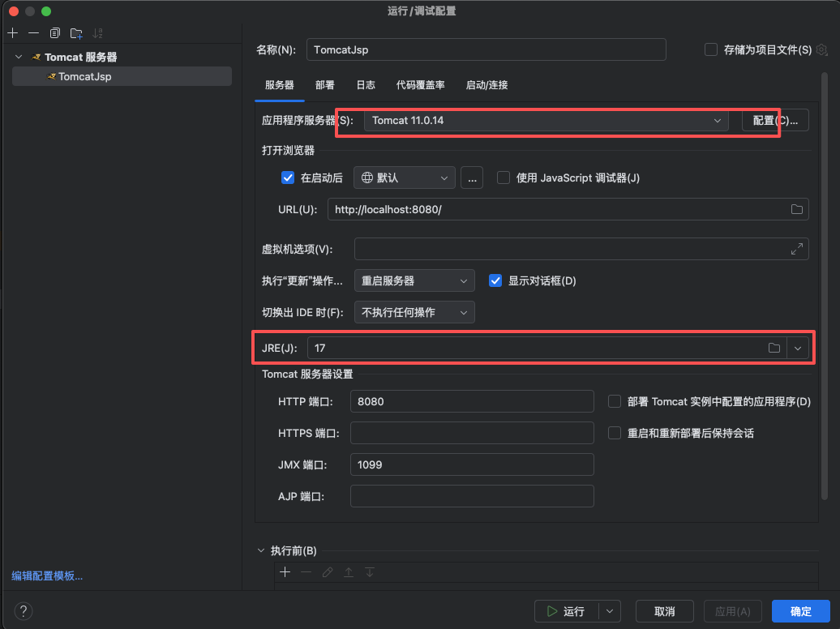Enable 重启和重新部署后保持会话 checkbox
This screenshot has height=629, width=840.
pyautogui.click(x=615, y=433)
